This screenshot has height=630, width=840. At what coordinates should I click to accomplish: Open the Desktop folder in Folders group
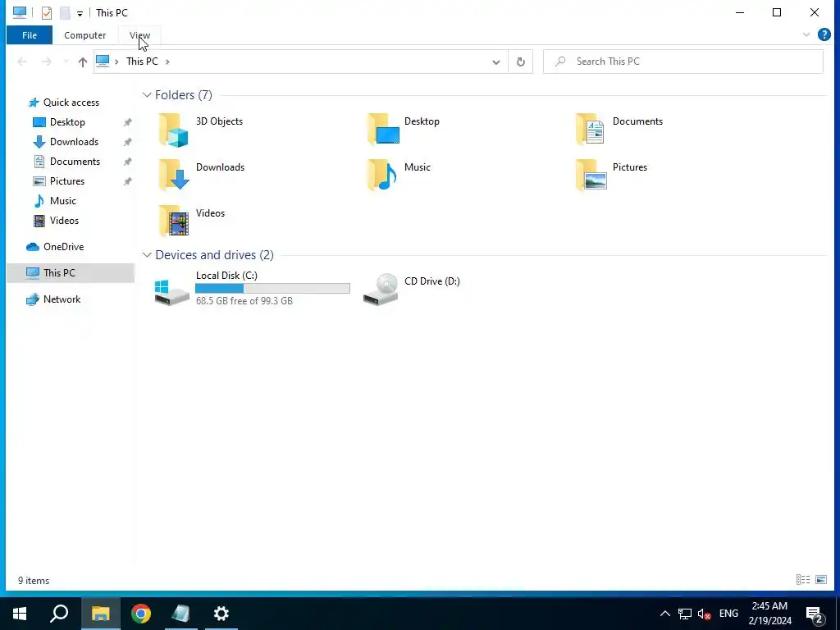384,129
